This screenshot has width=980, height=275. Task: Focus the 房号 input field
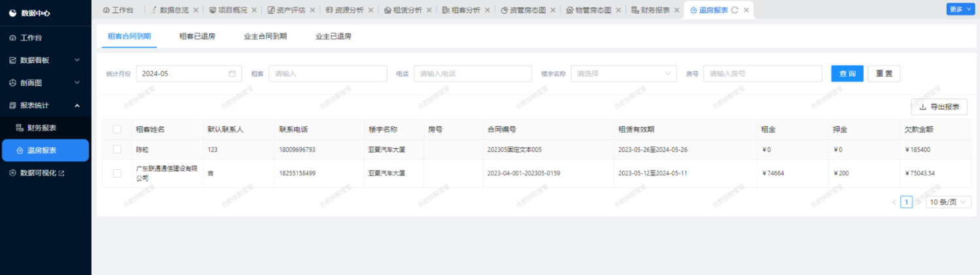pyautogui.click(x=762, y=74)
